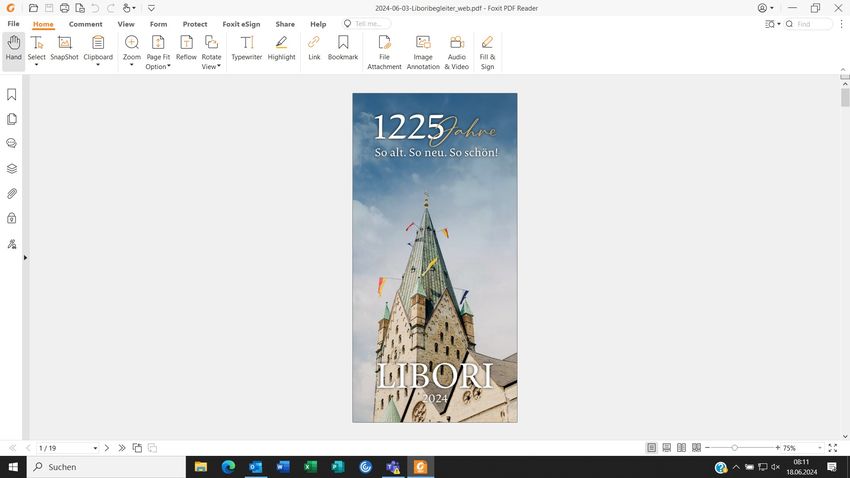Open Microsoft Edge from the taskbar
The height and width of the screenshot is (478, 850).
tap(228, 467)
